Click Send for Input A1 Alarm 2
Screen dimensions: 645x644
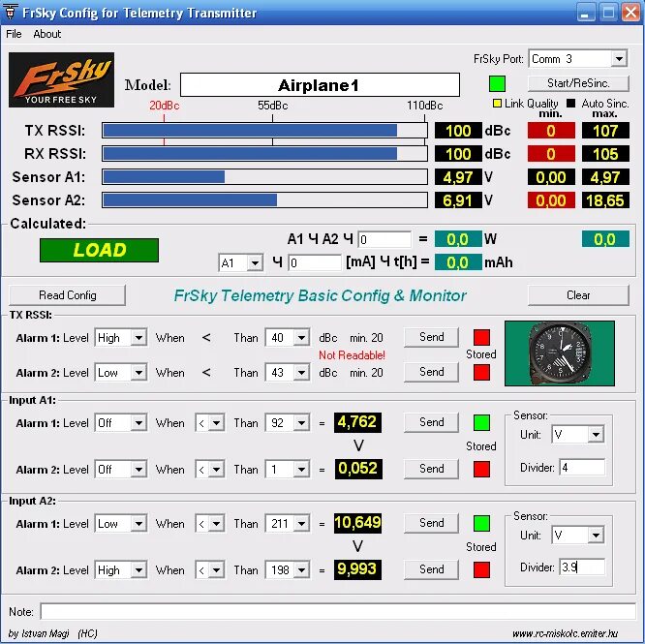pyautogui.click(x=431, y=469)
